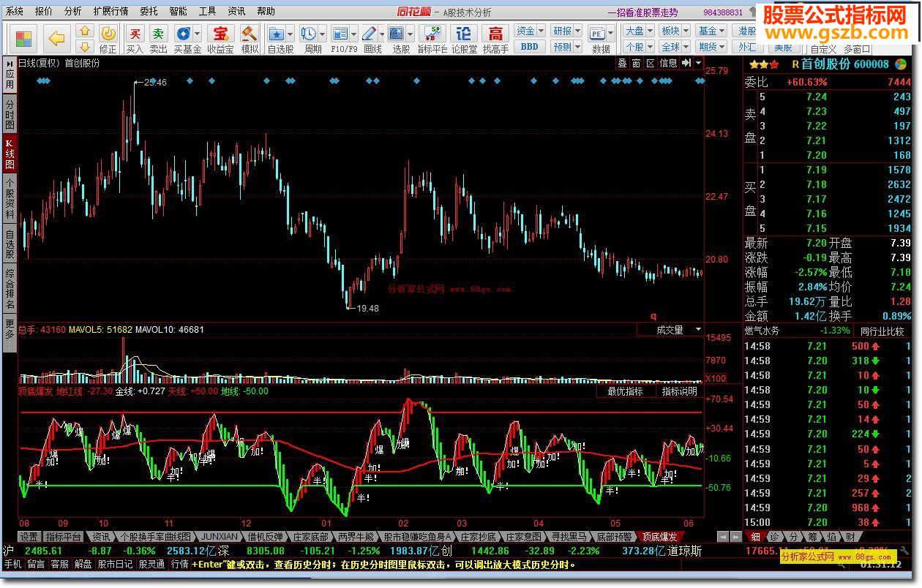Click 股市日记 in the status bar
The image size is (922, 588).
[x=116, y=565]
